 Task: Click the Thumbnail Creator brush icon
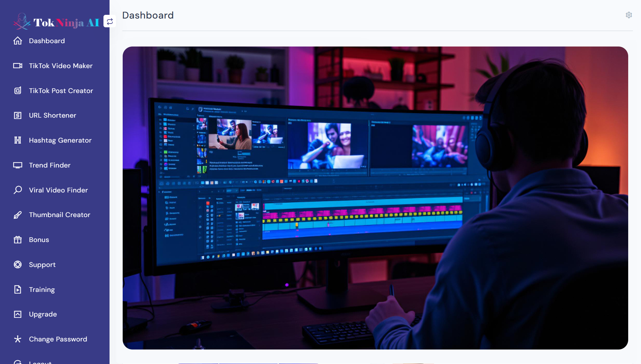pos(18,215)
